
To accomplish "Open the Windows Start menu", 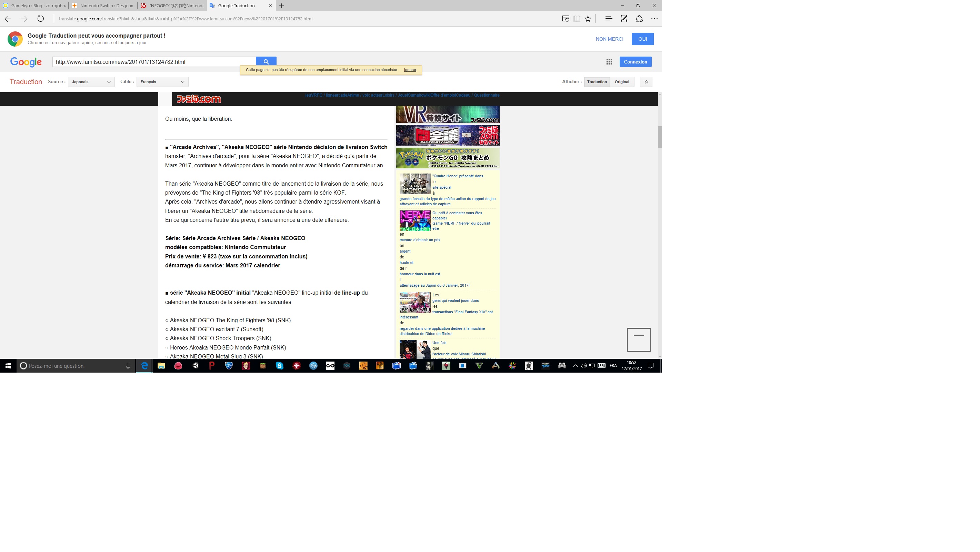I will [x=8, y=366].
